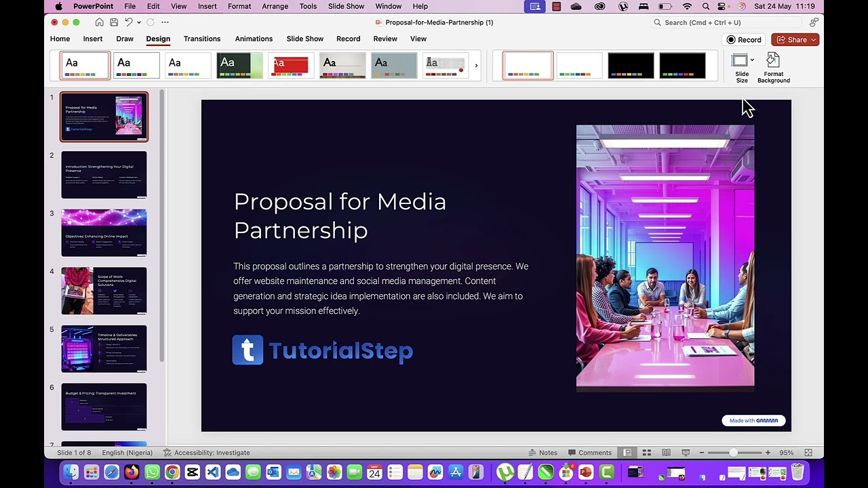Click the Record button
The height and width of the screenshot is (488, 868).
(744, 40)
